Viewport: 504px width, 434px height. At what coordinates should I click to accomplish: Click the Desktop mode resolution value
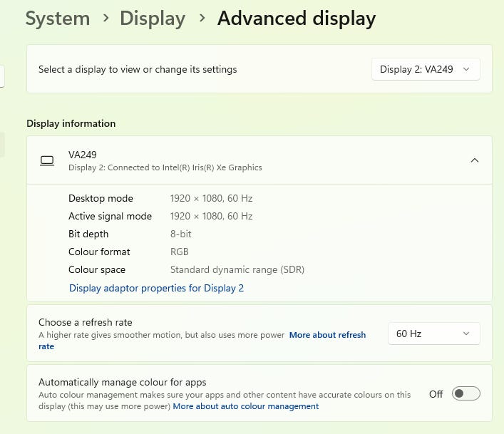click(211, 198)
